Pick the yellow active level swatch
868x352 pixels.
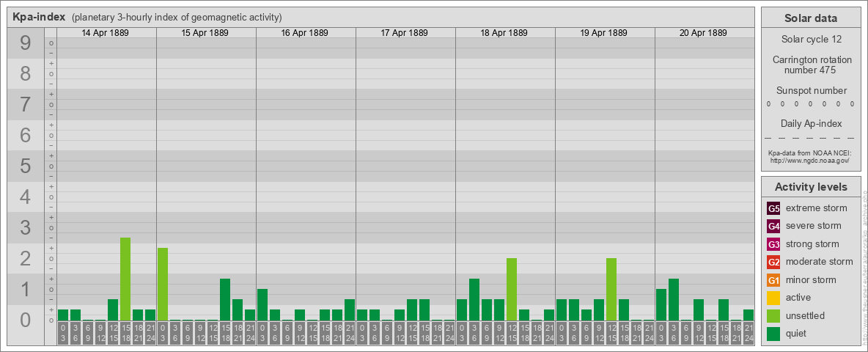click(x=773, y=298)
